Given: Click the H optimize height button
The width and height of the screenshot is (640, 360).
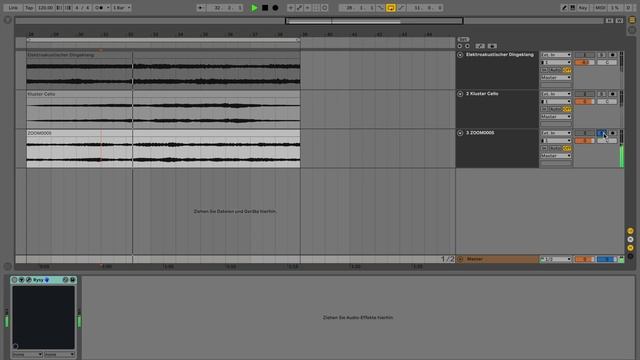Looking at the screenshot, I should pyautogui.click(x=609, y=20).
